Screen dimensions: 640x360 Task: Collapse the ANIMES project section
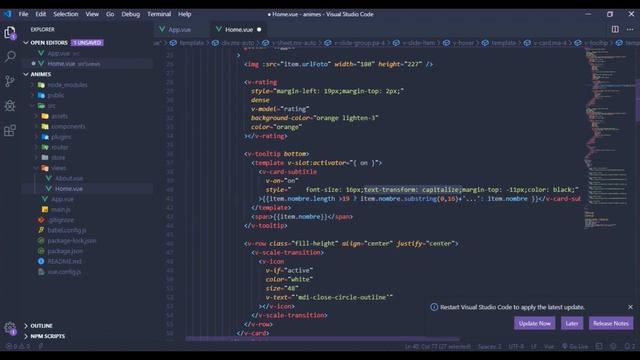pyautogui.click(x=26, y=74)
